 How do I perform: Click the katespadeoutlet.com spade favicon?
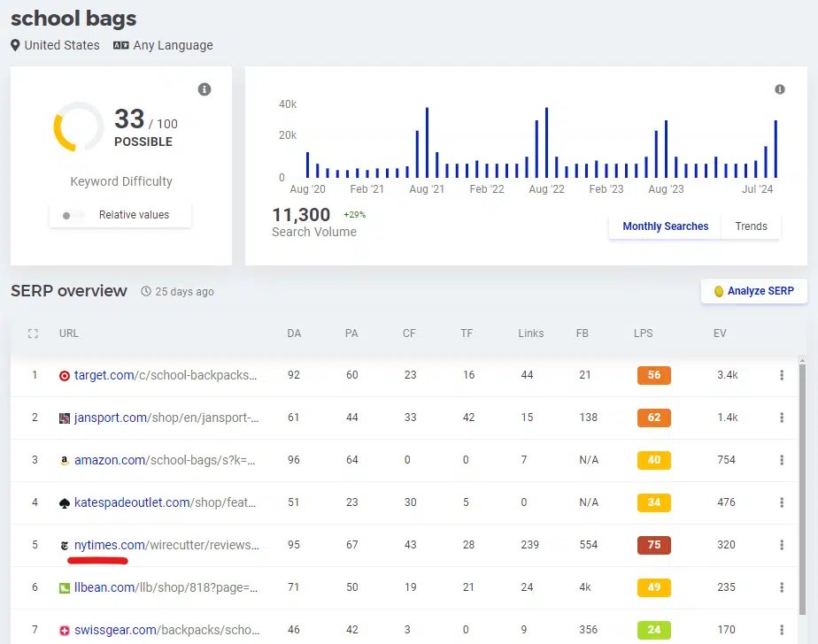coord(64,503)
